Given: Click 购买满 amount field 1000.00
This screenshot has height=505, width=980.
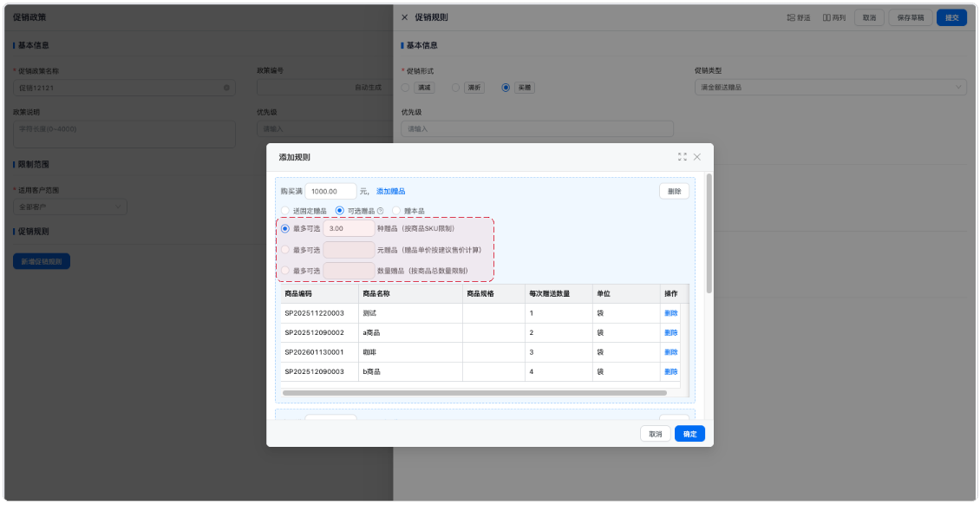Looking at the screenshot, I should click(x=330, y=191).
